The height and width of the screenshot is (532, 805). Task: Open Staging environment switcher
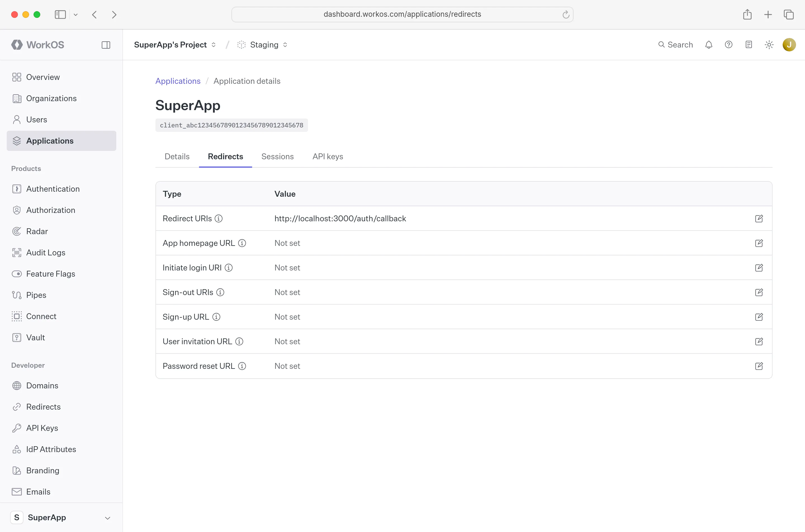(263, 45)
